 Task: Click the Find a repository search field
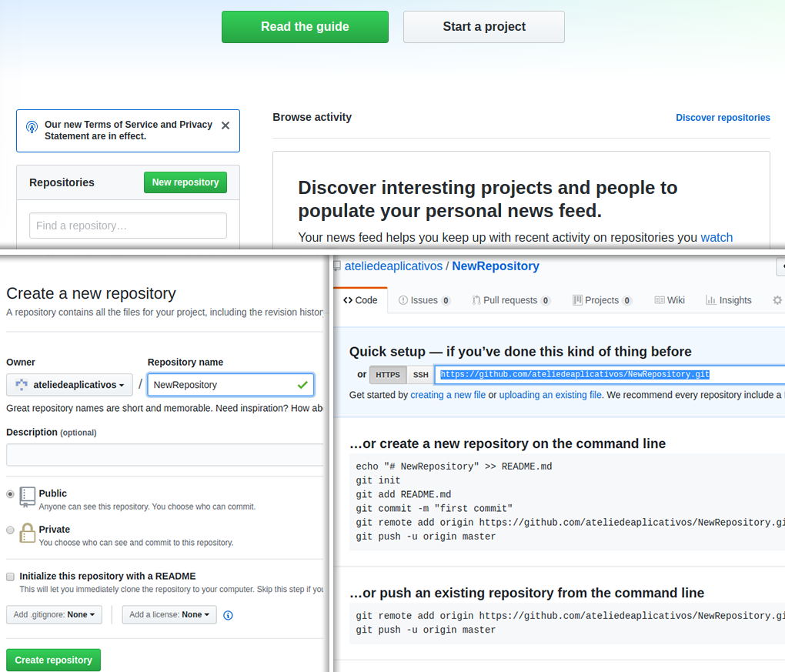pyautogui.click(x=127, y=225)
